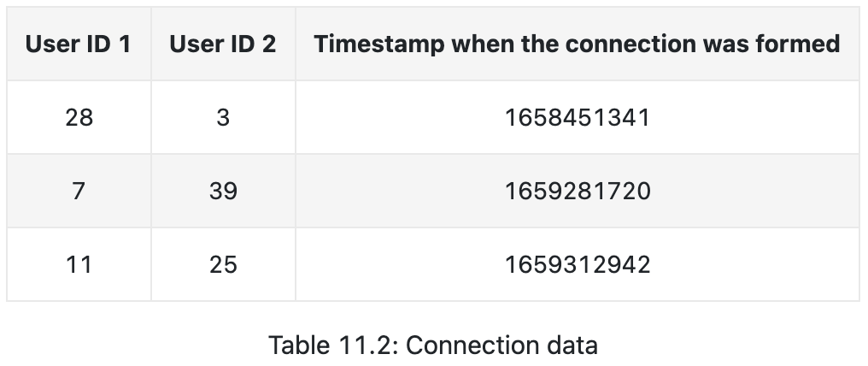
Task: Select cell with User ID 7
Action: [x=79, y=191]
